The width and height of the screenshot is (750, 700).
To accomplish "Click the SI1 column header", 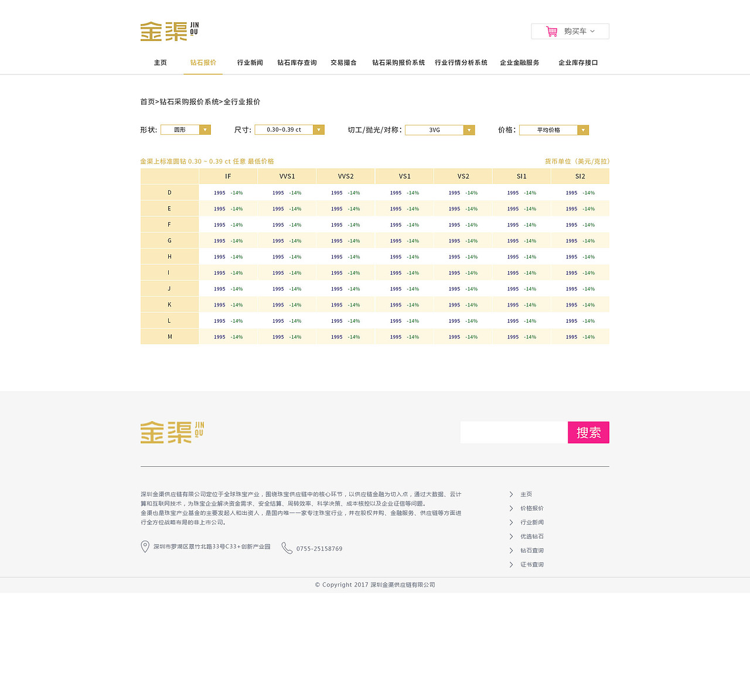I will pos(521,176).
